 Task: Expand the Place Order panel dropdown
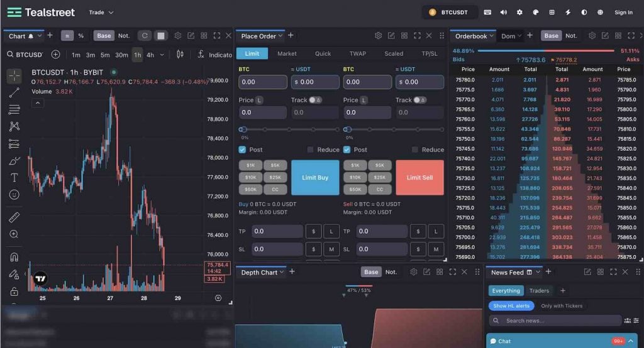pyautogui.click(x=280, y=36)
